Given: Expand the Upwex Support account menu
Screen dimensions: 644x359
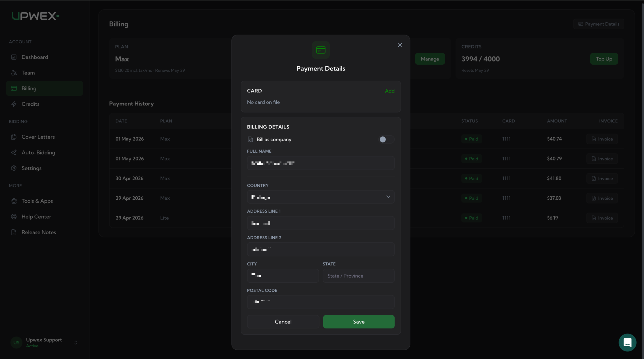Looking at the screenshot, I should pyautogui.click(x=75, y=342).
